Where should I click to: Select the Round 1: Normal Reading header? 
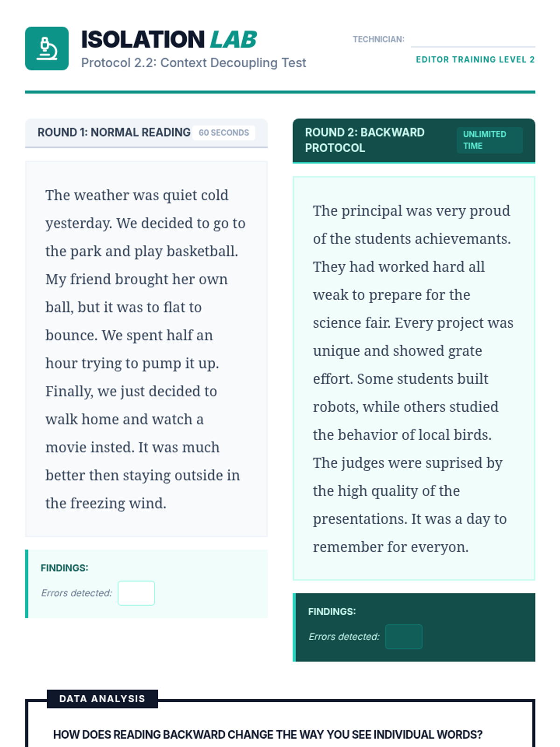[114, 133]
